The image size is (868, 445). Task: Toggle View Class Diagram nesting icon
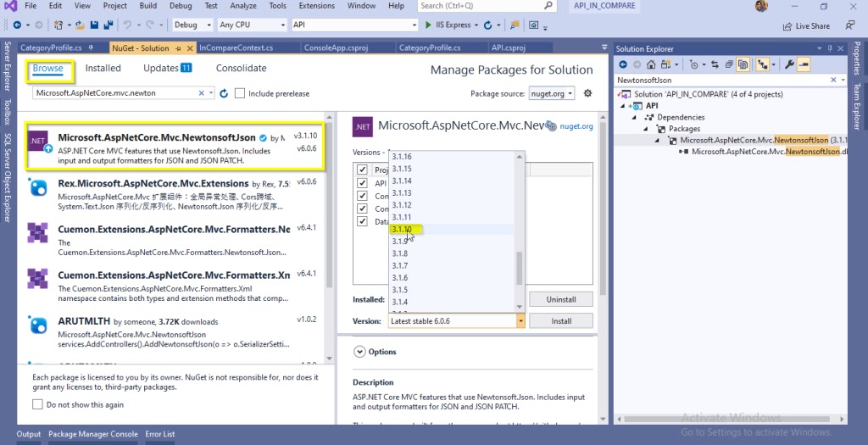[x=763, y=64]
